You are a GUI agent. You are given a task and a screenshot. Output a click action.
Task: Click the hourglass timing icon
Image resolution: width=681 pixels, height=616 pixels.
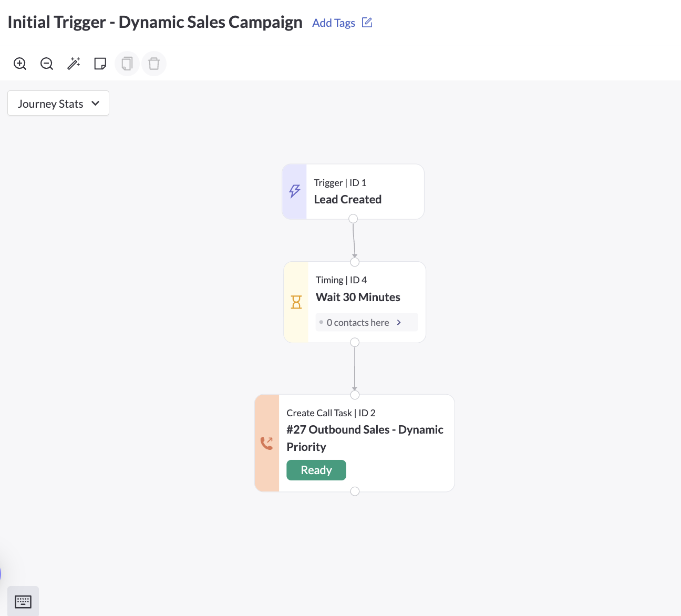point(296,302)
